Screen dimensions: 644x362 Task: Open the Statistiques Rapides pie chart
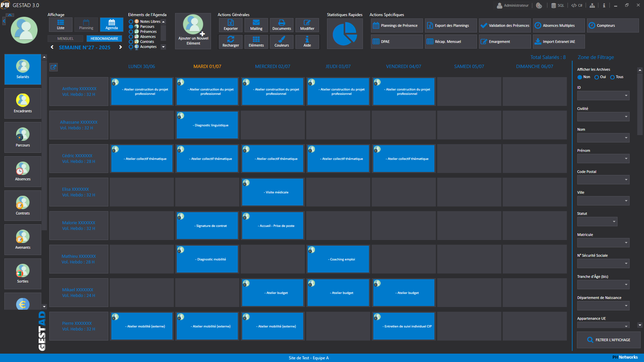pos(345,34)
